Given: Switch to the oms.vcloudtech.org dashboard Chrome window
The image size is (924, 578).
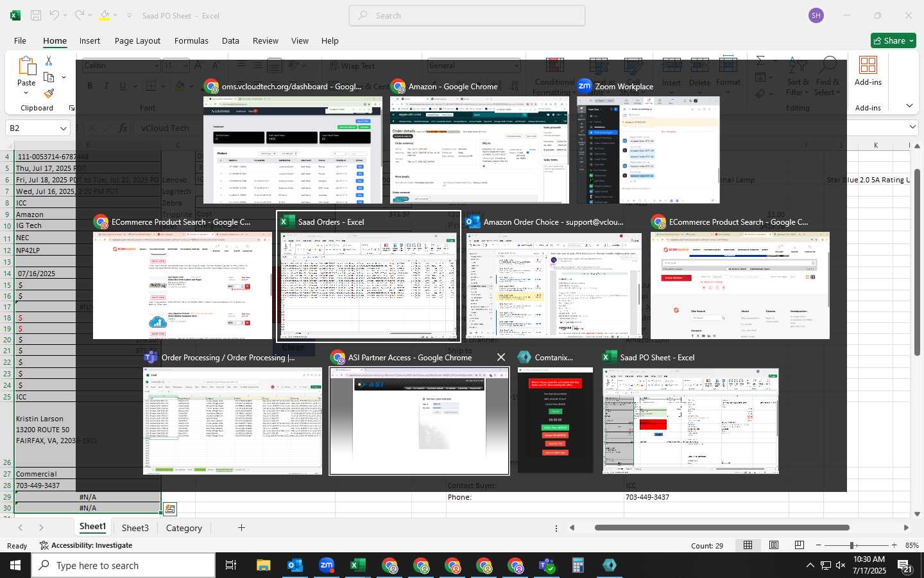Looking at the screenshot, I should 293,150.
